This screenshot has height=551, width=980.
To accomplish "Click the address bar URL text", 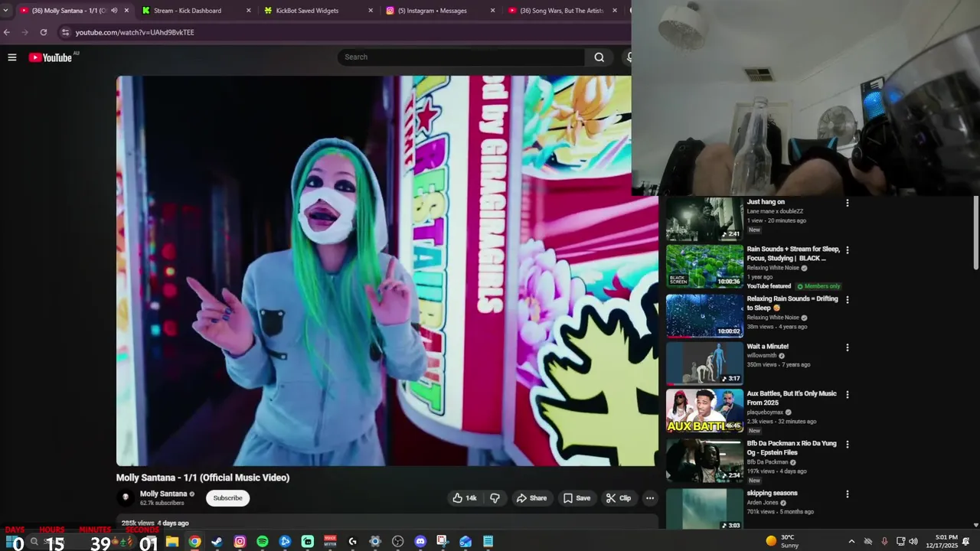I will point(135,33).
